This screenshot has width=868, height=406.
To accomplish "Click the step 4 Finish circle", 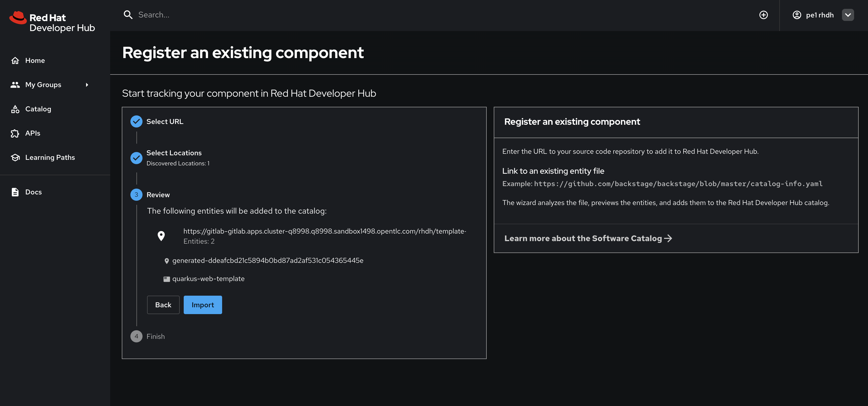I will 136,336.
